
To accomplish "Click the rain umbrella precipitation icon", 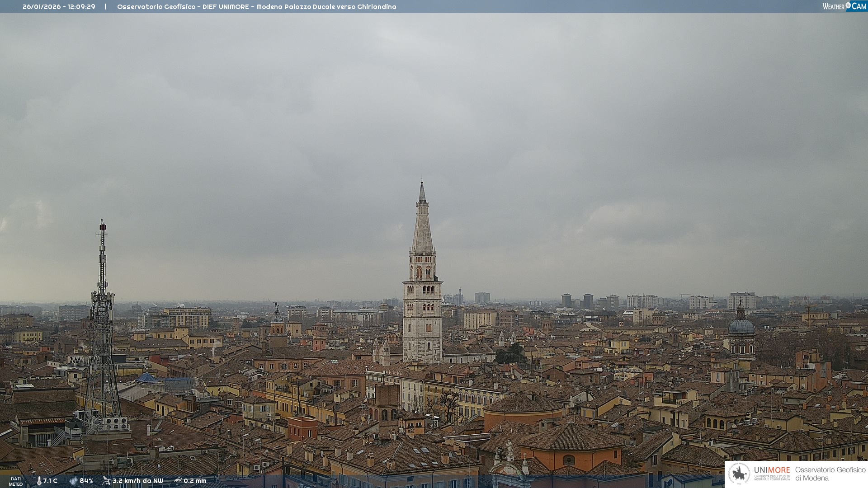I will 178,481.
